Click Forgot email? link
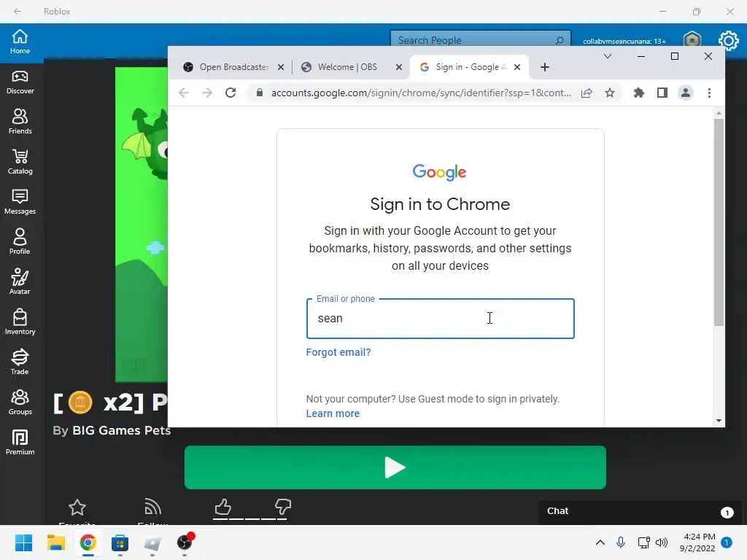This screenshot has height=560, width=747. pyautogui.click(x=338, y=352)
